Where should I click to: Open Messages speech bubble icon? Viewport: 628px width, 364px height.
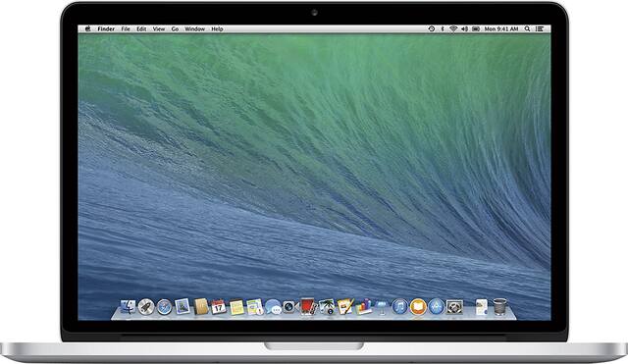coord(273,307)
